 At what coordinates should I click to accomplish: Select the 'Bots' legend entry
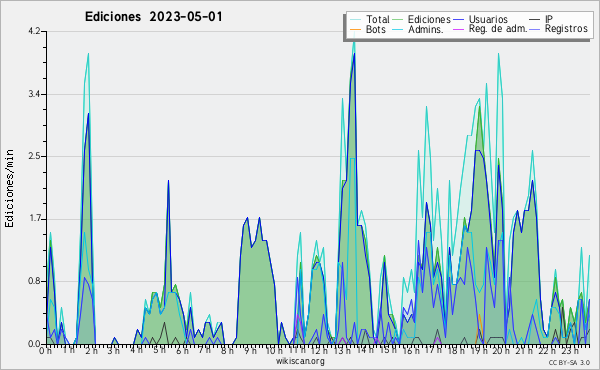click(376, 29)
